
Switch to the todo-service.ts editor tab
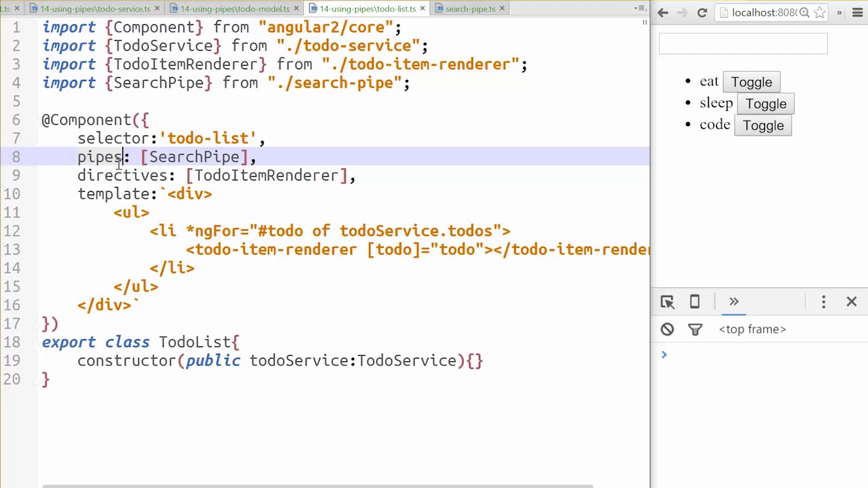[95, 9]
